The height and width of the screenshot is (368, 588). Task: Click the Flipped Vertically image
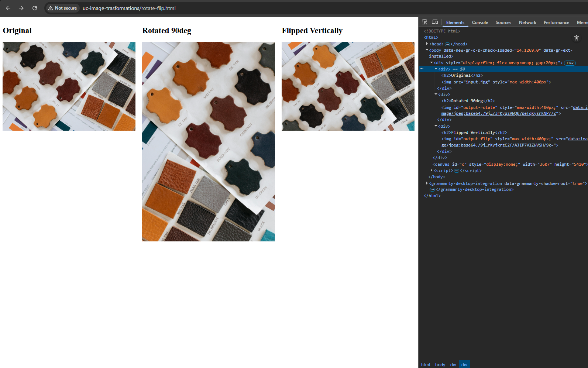[x=348, y=86]
